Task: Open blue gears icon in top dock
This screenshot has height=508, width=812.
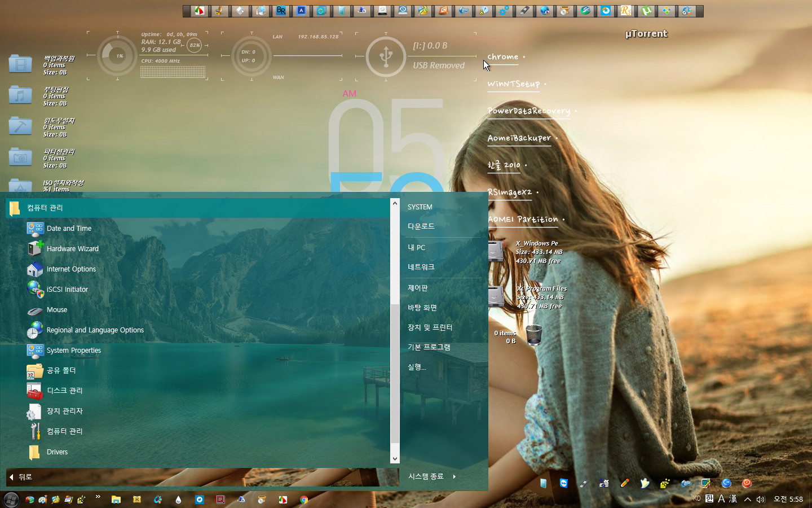Action: (x=504, y=11)
